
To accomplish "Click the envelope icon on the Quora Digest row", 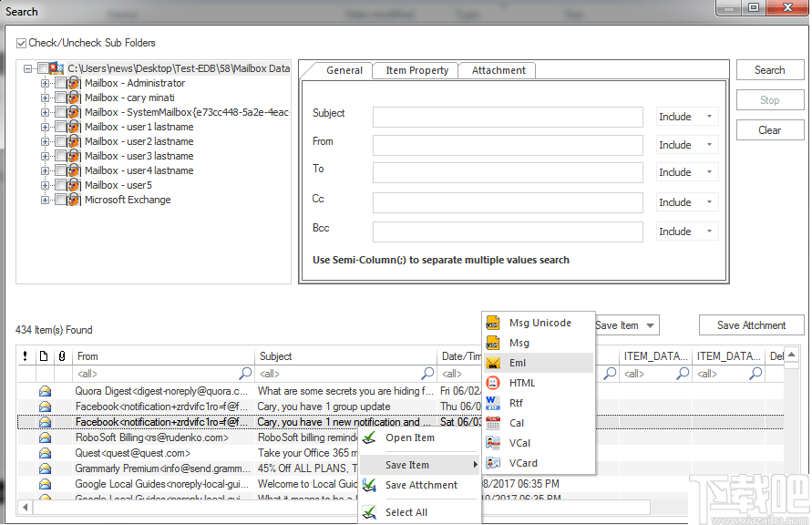I will point(45,389).
